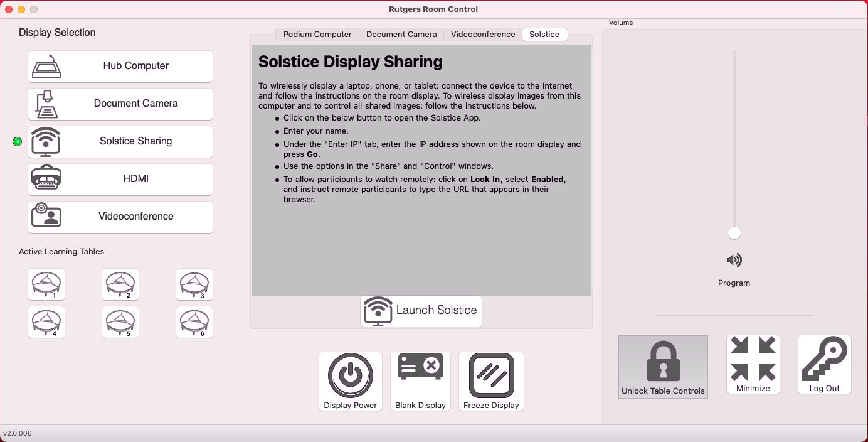Switch to the Podium Computer tab
The image size is (868, 442).
[x=317, y=35]
